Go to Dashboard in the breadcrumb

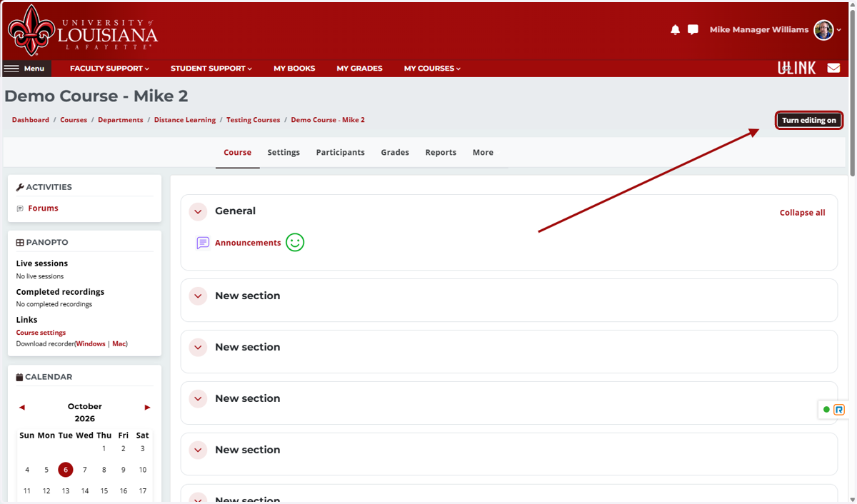point(31,120)
